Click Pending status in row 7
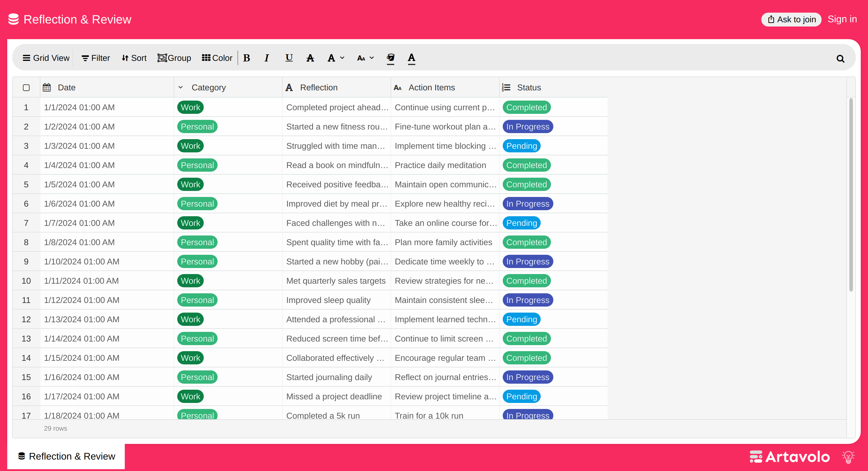 (522, 223)
